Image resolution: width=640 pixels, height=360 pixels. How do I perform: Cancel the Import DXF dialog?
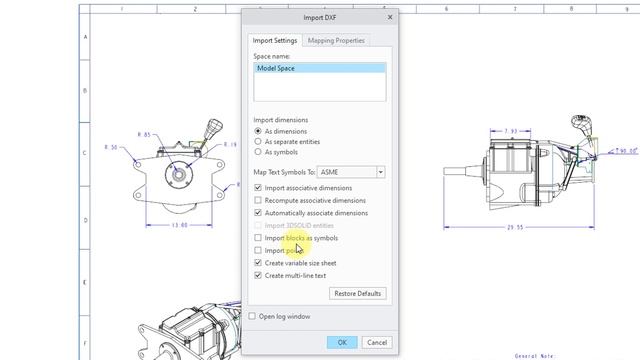(x=377, y=342)
